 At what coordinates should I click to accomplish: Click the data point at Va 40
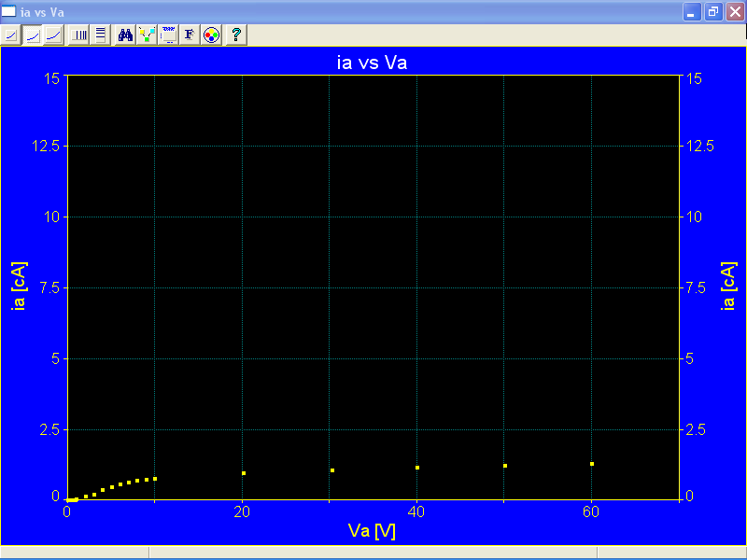coord(417,468)
